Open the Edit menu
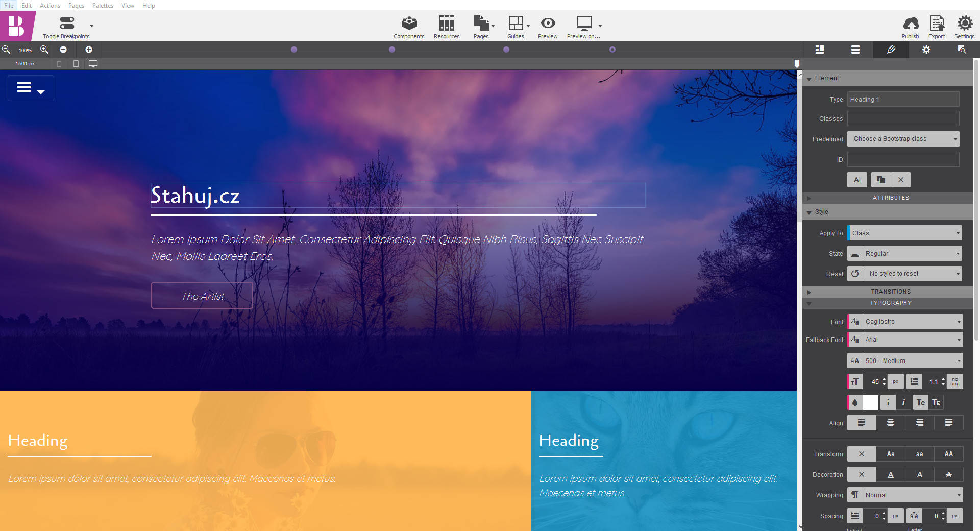Image resolution: width=980 pixels, height=531 pixels. 27,6
